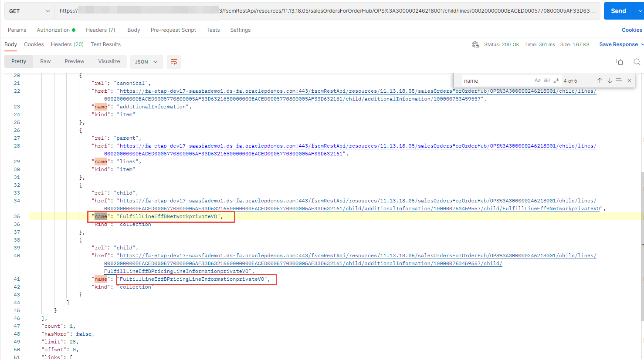The height and width of the screenshot is (360, 644).
Task: Click the Cookies link
Action: point(632,30)
